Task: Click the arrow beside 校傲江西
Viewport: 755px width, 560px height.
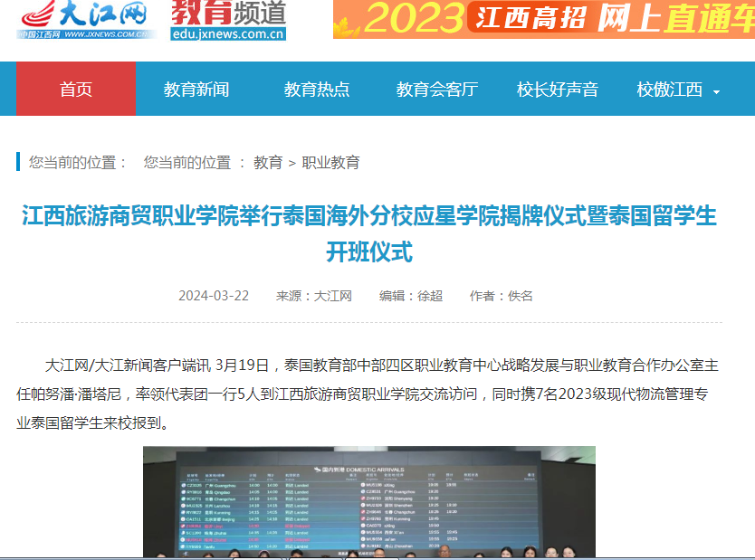Action: point(717,91)
